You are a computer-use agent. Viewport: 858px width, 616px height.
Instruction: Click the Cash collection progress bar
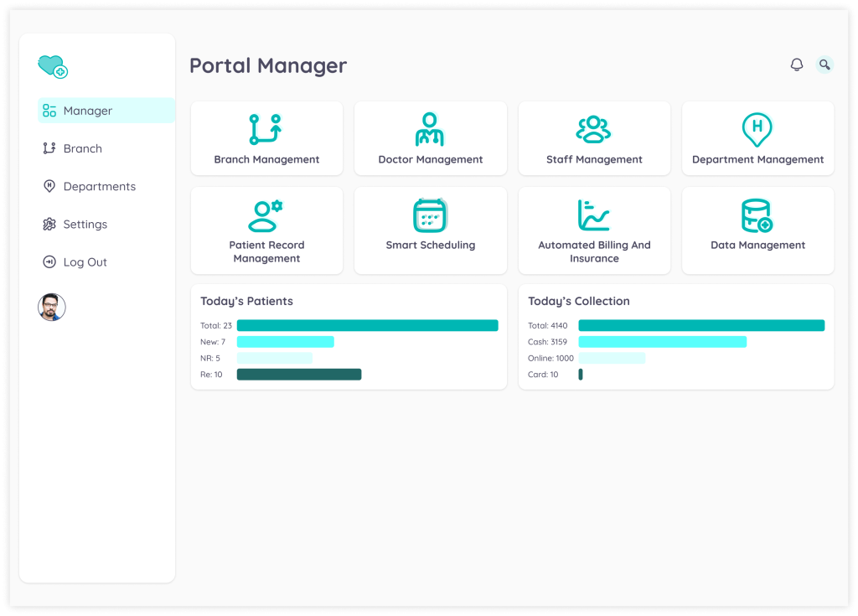tap(662, 342)
